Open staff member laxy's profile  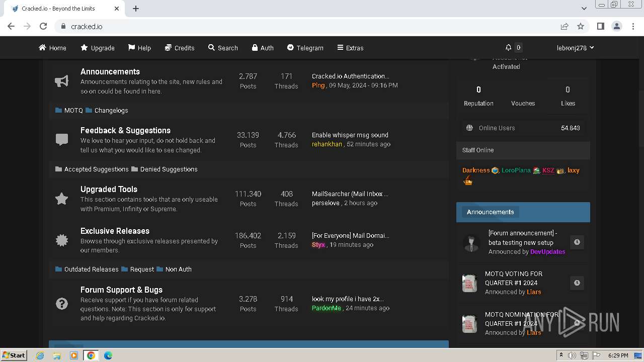(574, 170)
